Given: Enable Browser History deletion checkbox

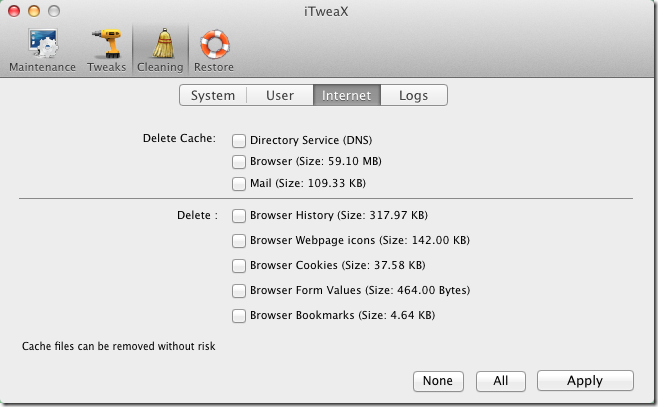Looking at the screenshot, I should point(239,216).
